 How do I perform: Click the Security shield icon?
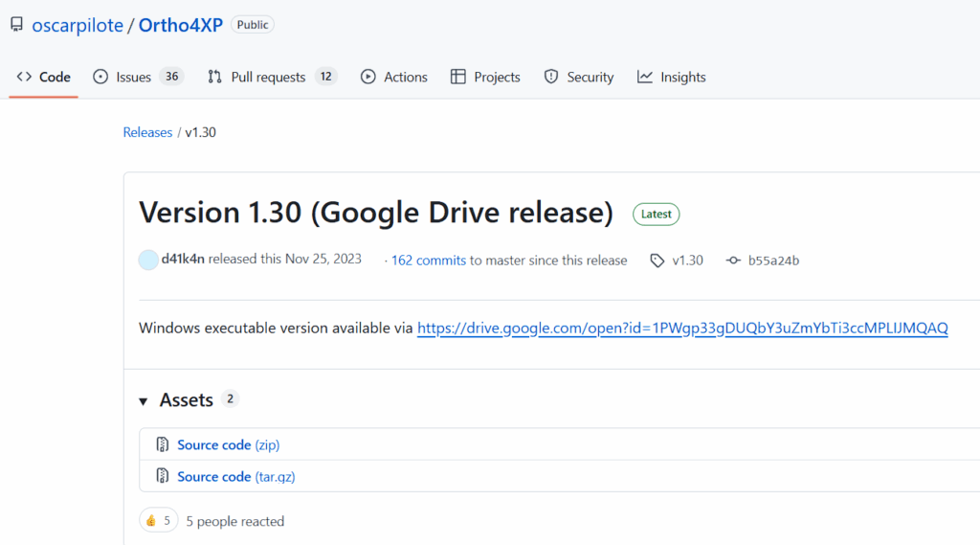[x=550, y=77]
